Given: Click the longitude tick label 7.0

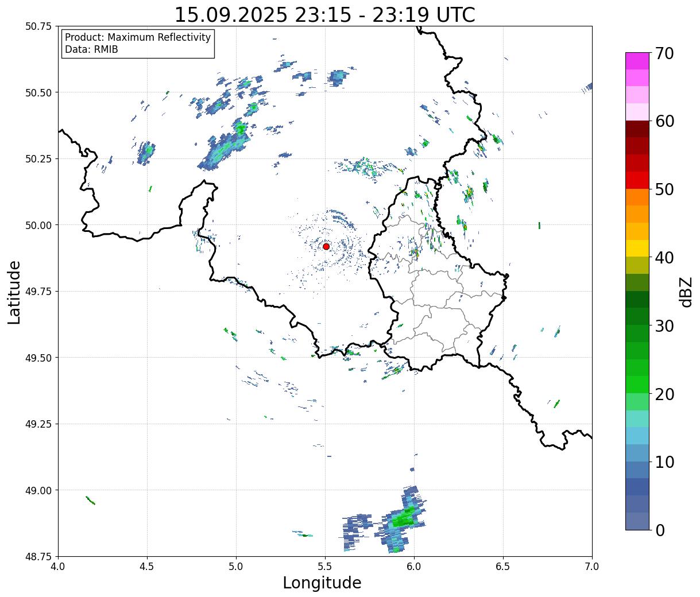Looking at the screenshot, I should [x=592, y=567].
